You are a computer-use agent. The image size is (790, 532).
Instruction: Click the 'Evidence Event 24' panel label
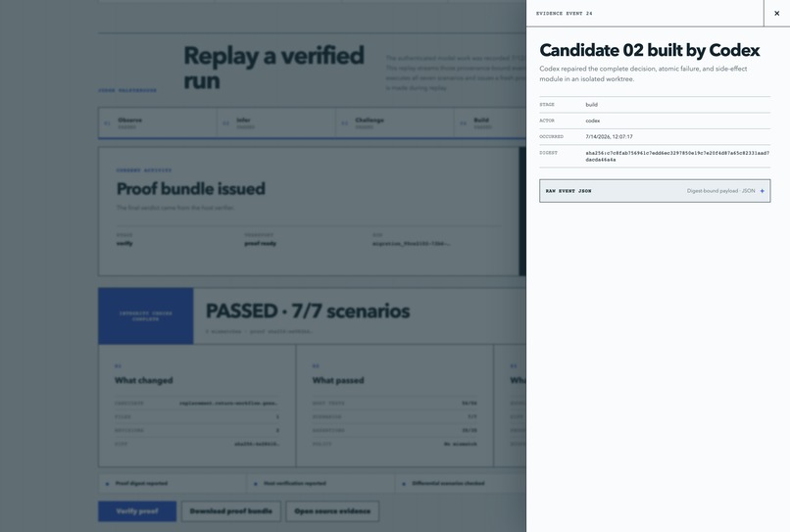[x=564, y=13]
